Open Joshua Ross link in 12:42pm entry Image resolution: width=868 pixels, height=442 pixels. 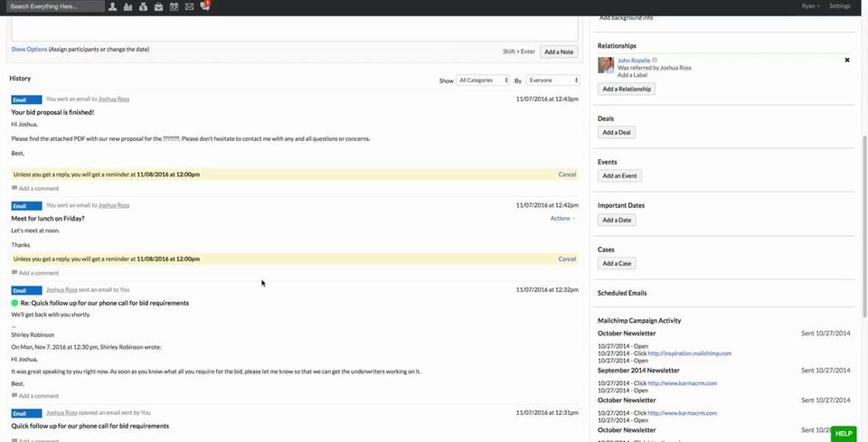click(x=114, y=205)
